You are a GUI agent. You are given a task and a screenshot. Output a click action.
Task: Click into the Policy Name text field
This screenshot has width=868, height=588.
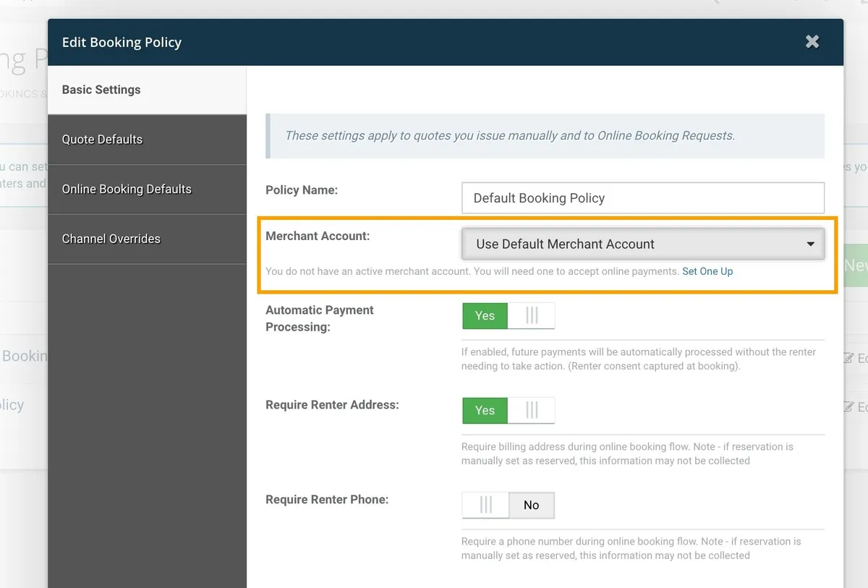pos(642,198)
